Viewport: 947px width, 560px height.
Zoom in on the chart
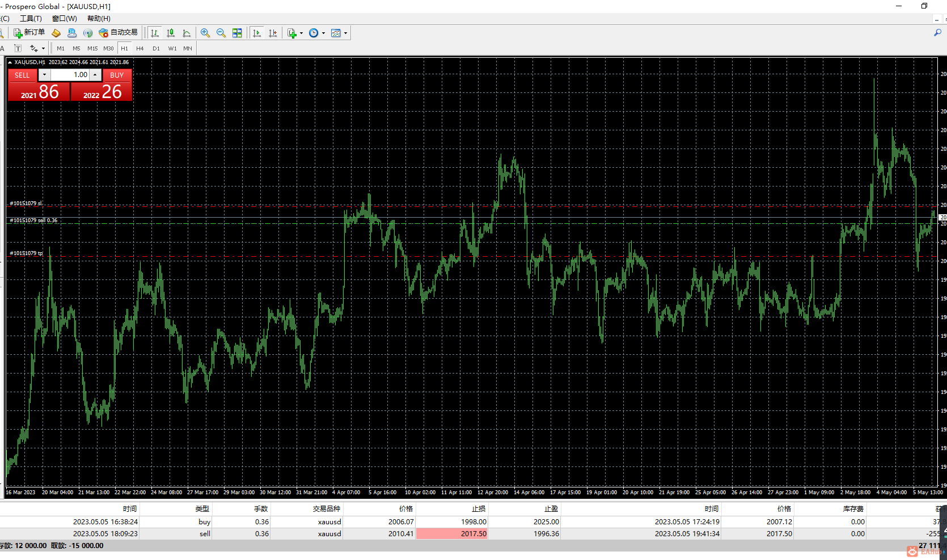point(205,33)
